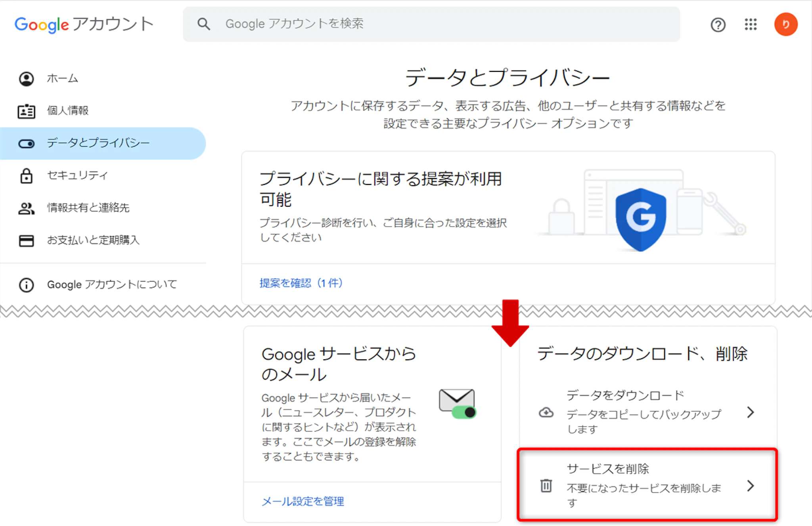Click the cloud download icon

(546, 413)
